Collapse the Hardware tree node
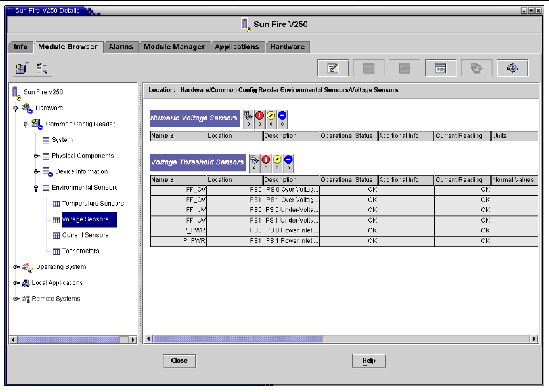The height and width of the screenshot is (392, 549). (x=15, y=108)
